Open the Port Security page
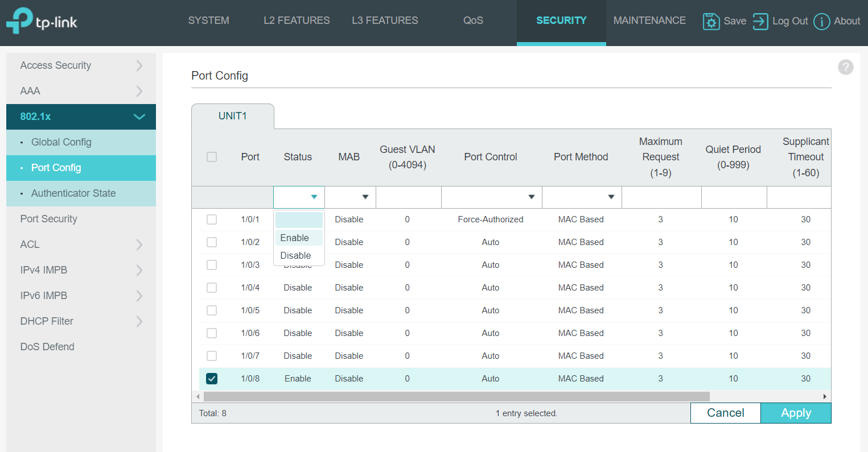 (81, 219)
